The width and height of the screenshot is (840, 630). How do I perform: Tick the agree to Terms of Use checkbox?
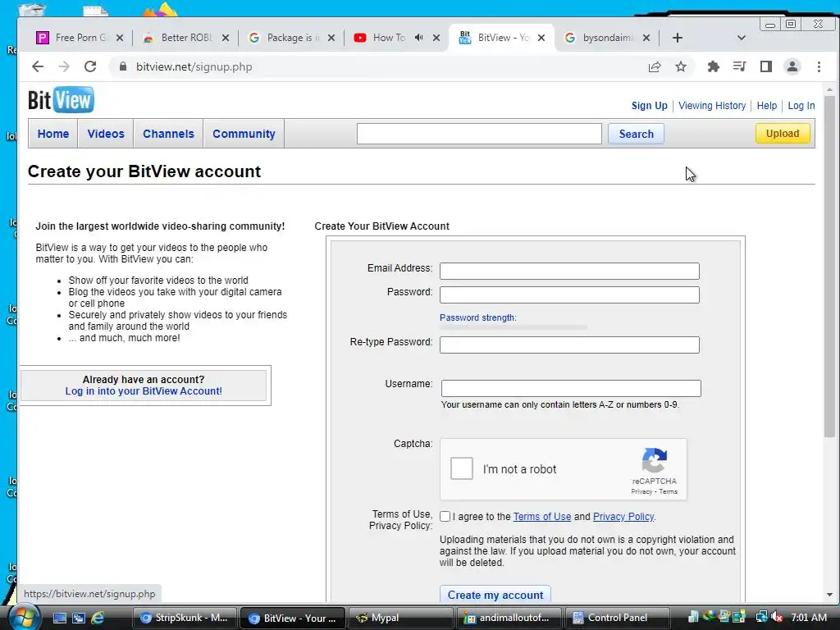[445, 517]
